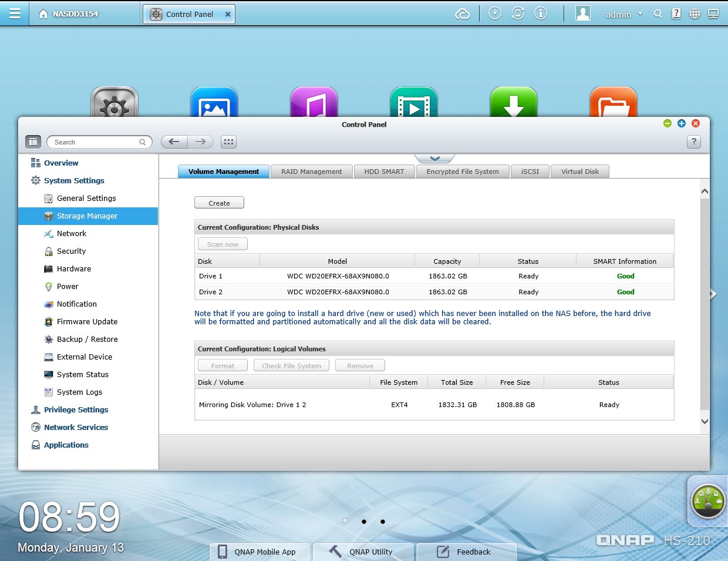Click the Control Panel search field
This screenshot has height=561, width=728.
pos(99,142)
